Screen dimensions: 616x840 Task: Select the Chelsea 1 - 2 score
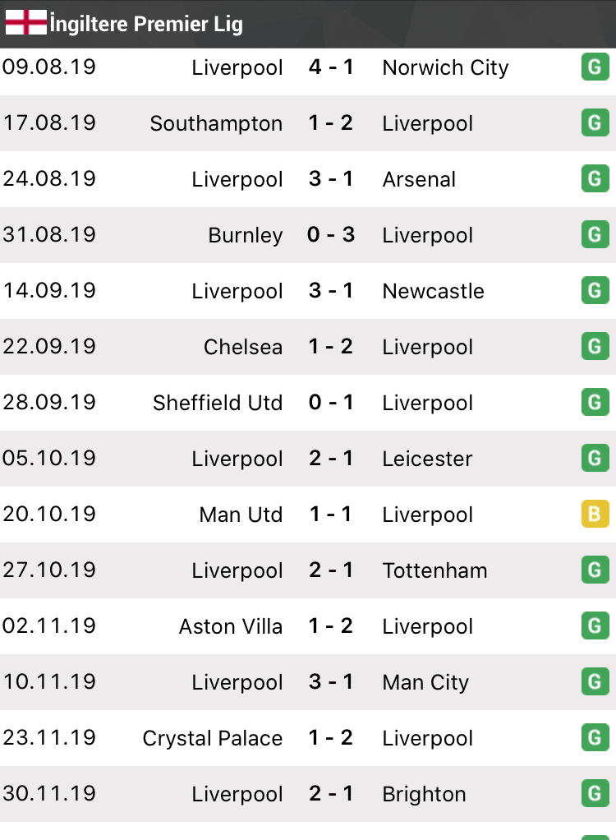331,347
